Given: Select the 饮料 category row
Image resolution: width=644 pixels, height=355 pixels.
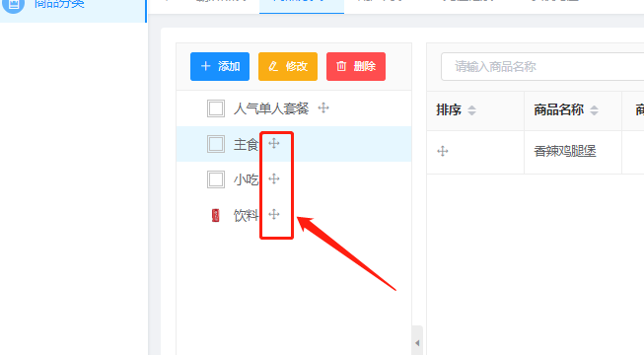Looking at the screenshot, I should pyautogui.click(x=294, y=215).
